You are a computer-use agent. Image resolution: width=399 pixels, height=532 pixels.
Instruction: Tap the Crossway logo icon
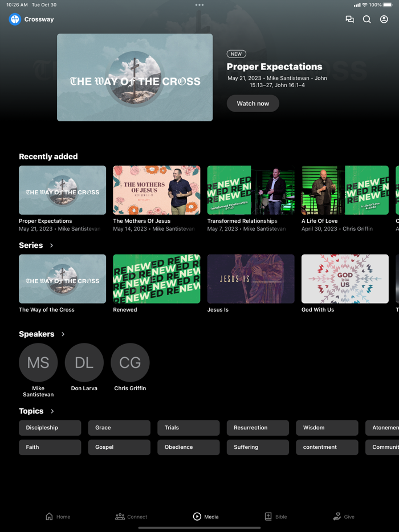pos(15,19)
